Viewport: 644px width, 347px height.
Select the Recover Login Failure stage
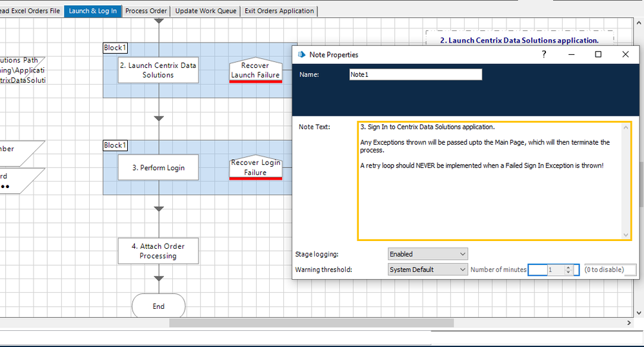(256, 167)
